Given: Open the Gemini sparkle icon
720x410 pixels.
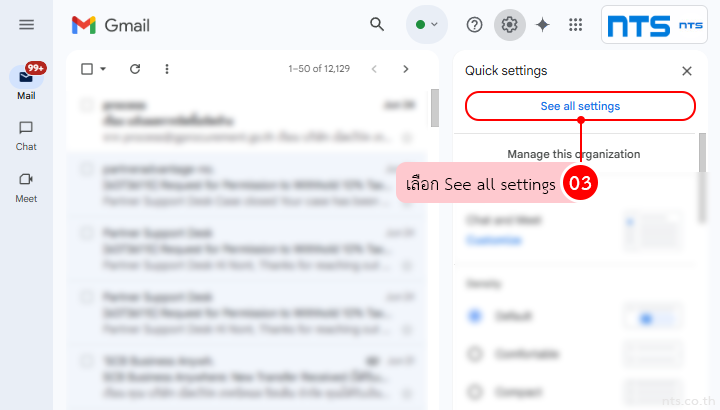Looking at the screenshot, I should [542, 25].
